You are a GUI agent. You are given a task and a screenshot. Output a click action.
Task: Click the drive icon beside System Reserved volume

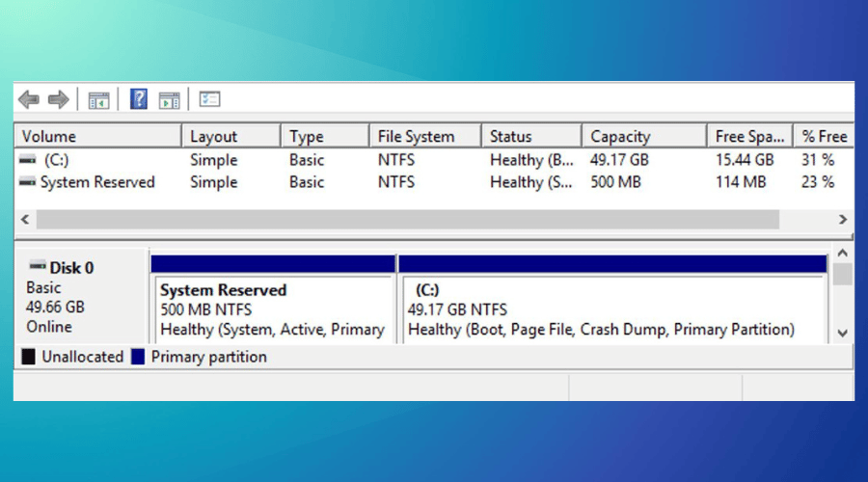tap(28, 181)
